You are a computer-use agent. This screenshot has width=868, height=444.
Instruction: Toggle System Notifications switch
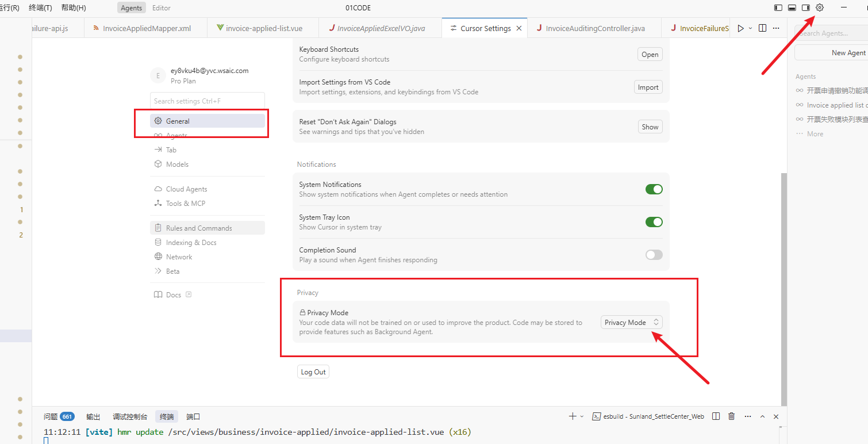coord(654,189)
